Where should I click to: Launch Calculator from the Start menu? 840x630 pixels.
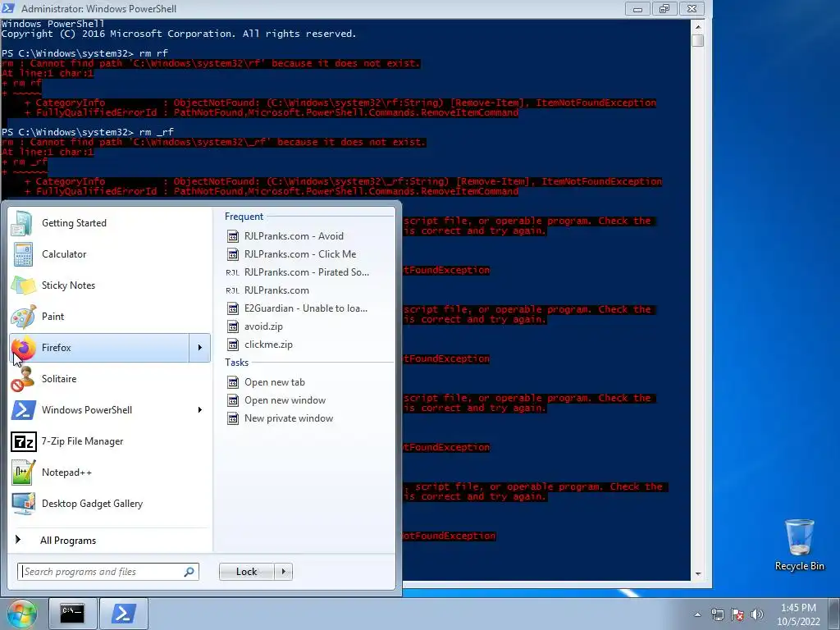click(x=109, y=254)
